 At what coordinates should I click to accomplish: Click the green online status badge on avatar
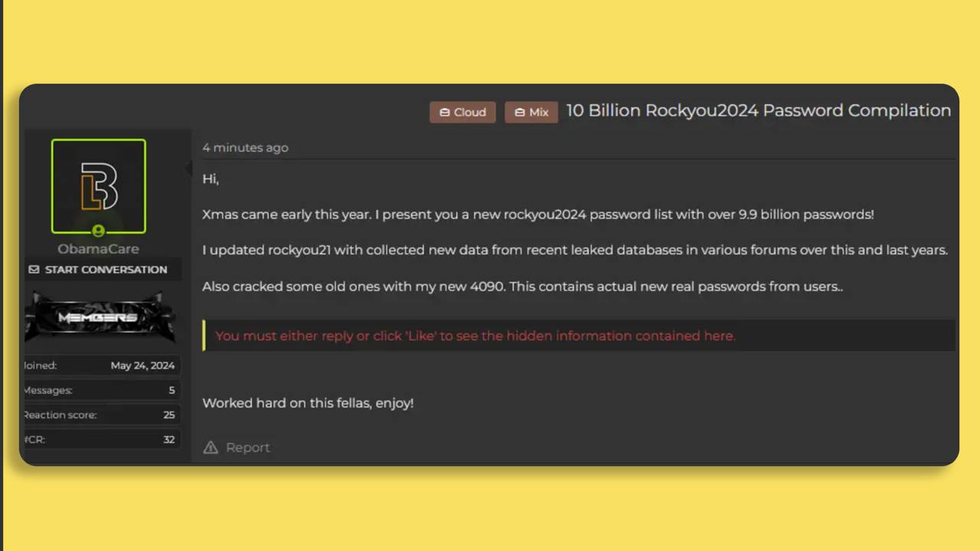click(98, 231)
